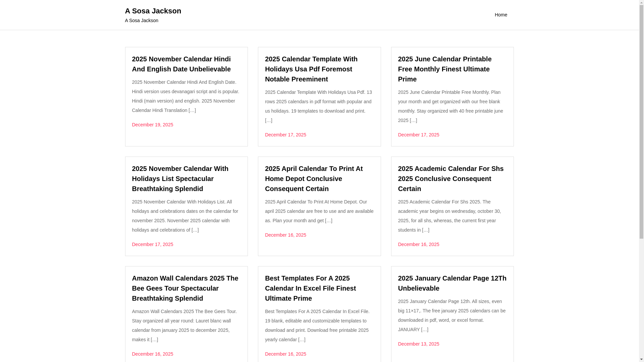The image size is (644, 362).
Task: Click date under Calendar Template Holidays Usa post
Action: (x=285, y=135)
